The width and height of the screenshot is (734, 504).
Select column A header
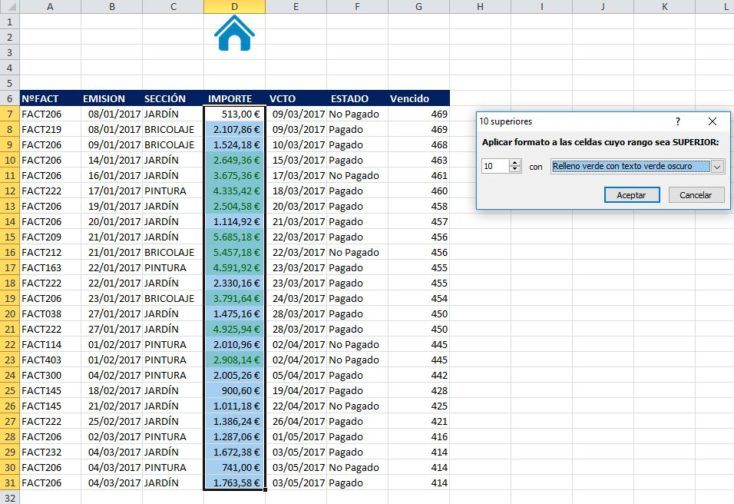[50, 7]
